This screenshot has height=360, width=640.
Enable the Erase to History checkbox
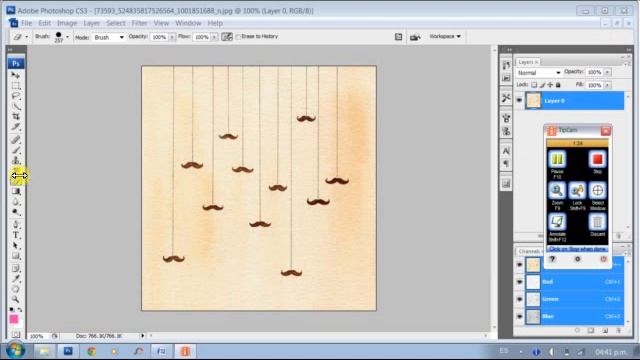coord(238,37)
